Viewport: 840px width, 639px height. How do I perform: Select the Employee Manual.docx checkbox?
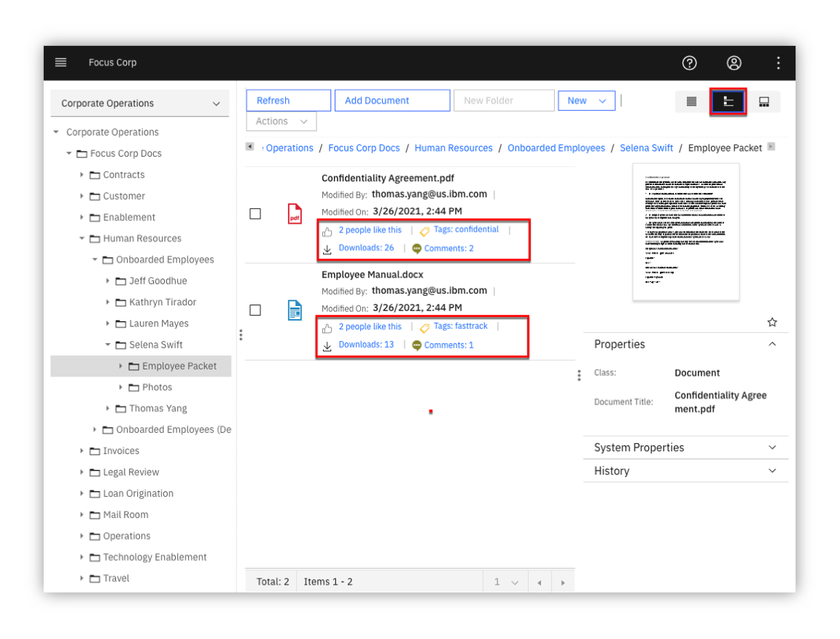pos(255,310)
